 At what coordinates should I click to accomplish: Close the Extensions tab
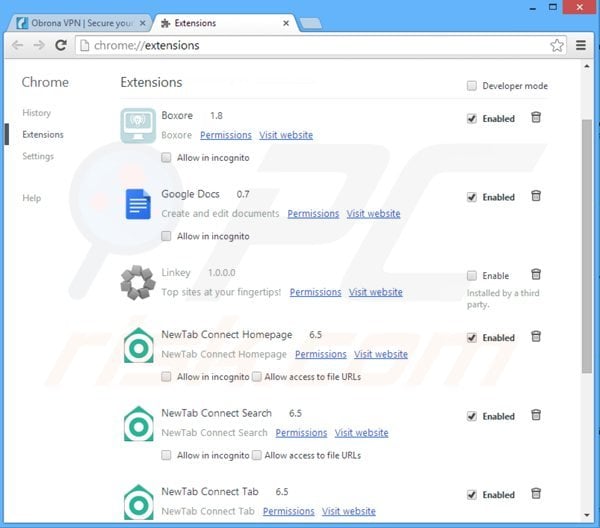click(286, 23)
